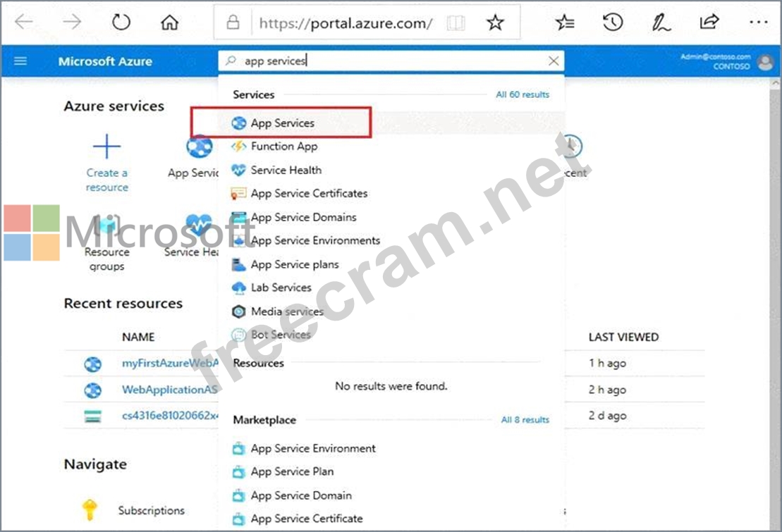Click the browser refresh icon
The width and height of the screenshot is (782, 532).
(x=121, y=23)
